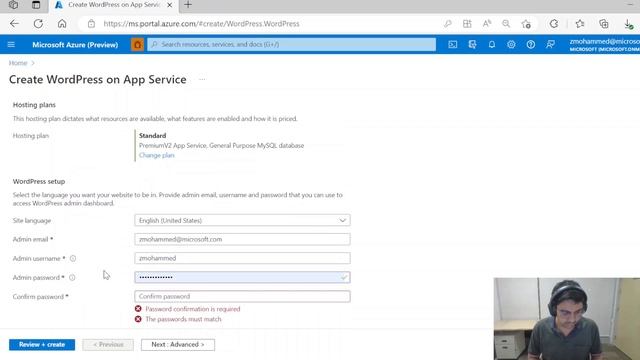640x360 pixels.
Task: Open the Azure portal hamburger menu
Action: (11, 44)
